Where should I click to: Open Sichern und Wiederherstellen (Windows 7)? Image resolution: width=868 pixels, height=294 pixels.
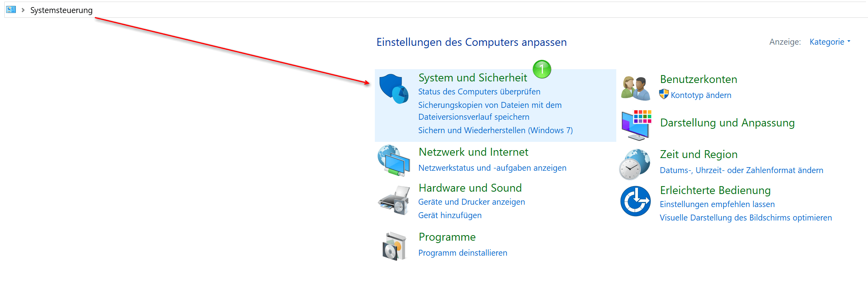point(496,130)
